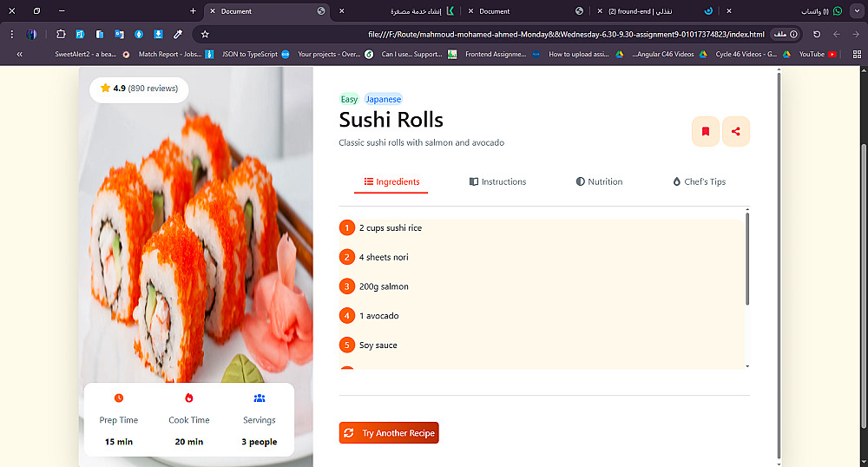Click the Cook Time flame icon
This screenshot has height=467, width=868.
point(188,398)
